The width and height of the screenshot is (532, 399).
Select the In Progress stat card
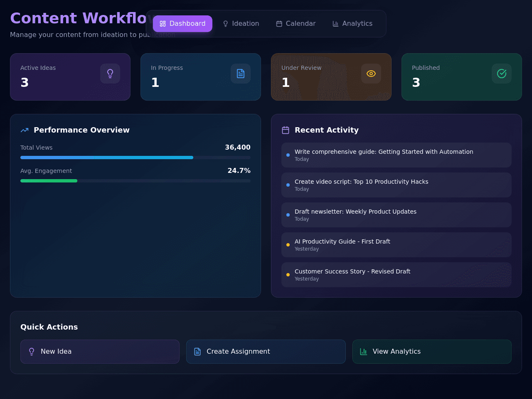point(201,77)
